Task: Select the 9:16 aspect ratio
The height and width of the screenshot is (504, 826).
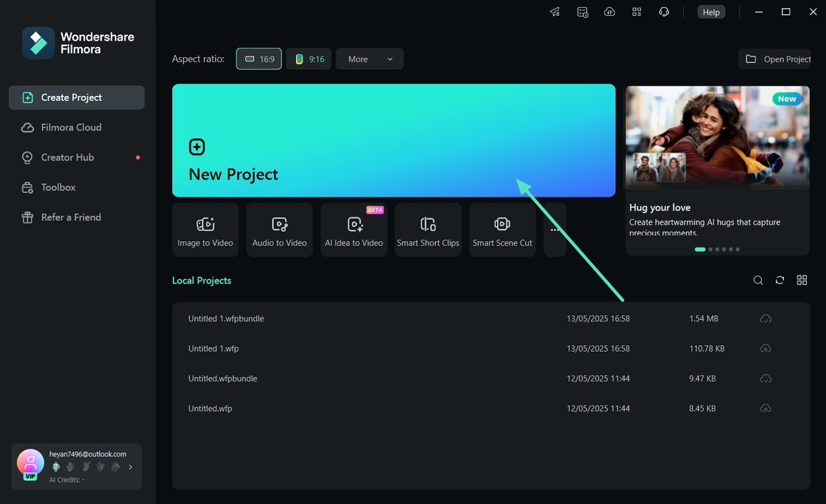Action: 309,59
